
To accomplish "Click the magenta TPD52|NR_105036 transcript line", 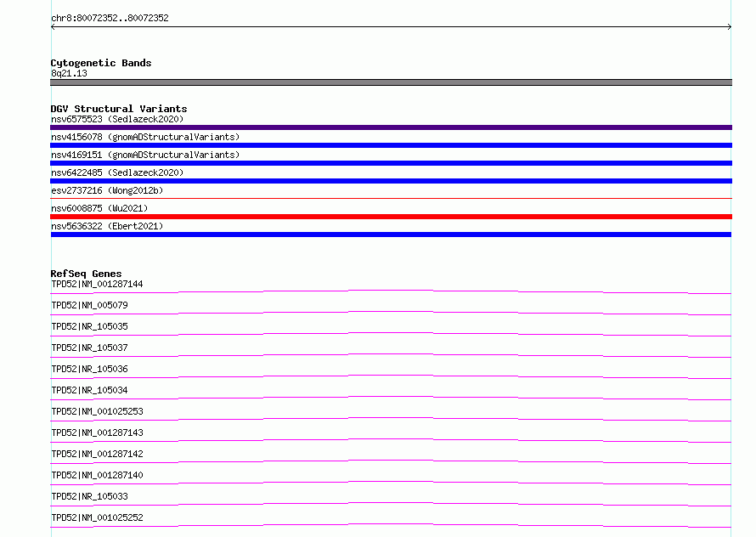I will 391,376.
